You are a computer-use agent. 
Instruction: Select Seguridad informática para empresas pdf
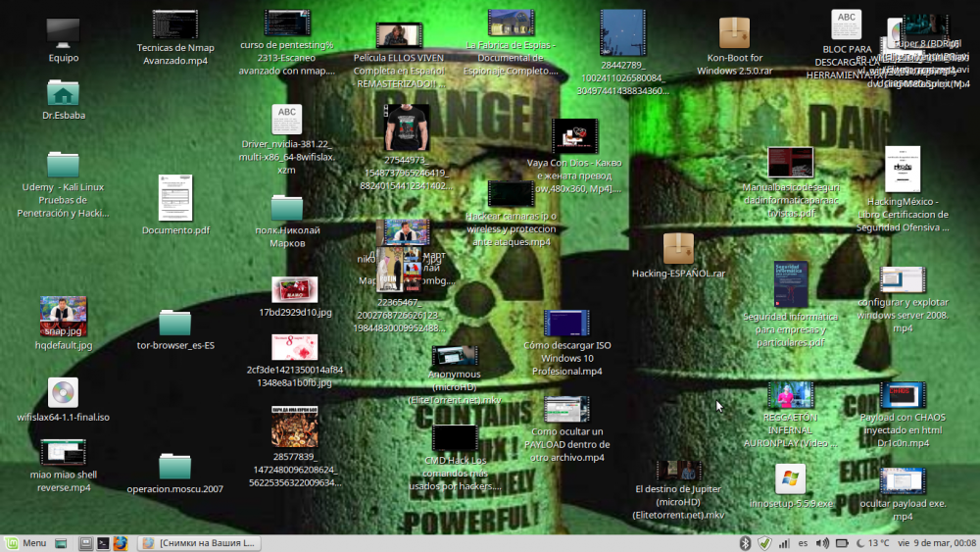click(790, 284)
